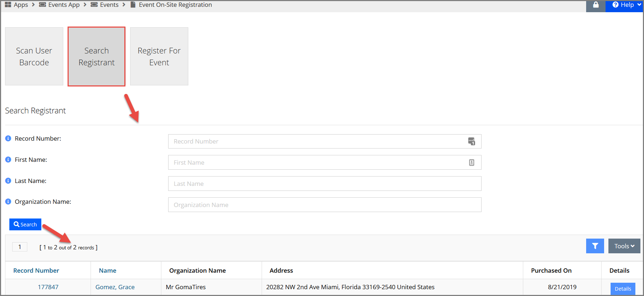
Task: Click the blue filter funnel button
Action: [x=595, y=246]
